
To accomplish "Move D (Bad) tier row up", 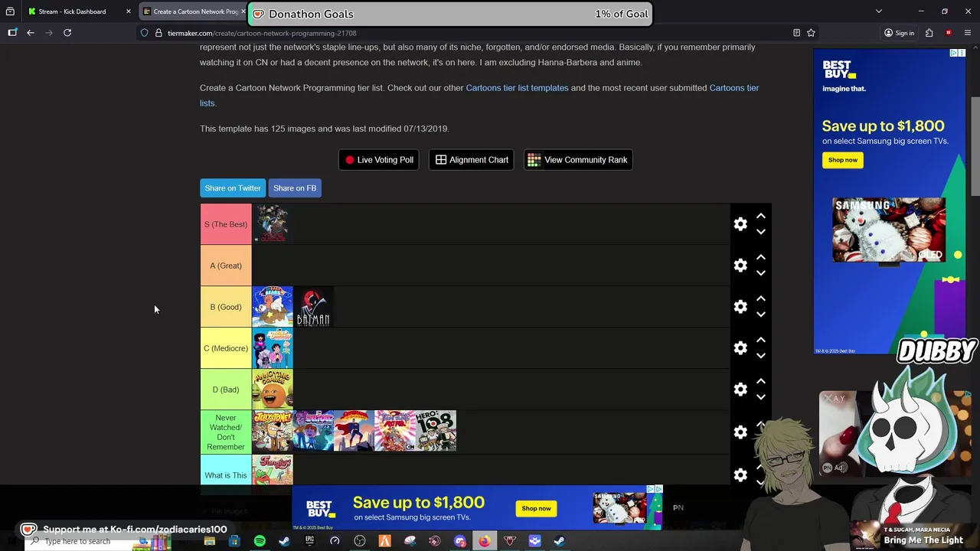I will point(761,382).
